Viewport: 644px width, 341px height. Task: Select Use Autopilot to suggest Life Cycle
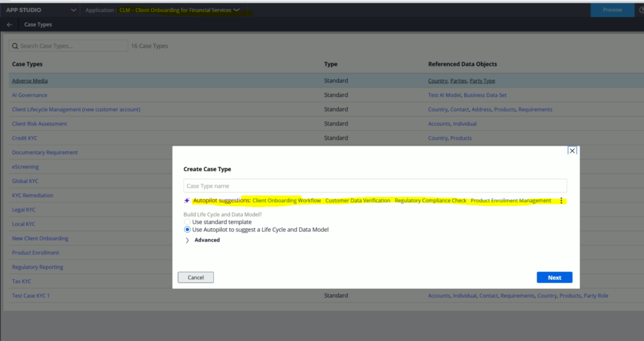187,230
